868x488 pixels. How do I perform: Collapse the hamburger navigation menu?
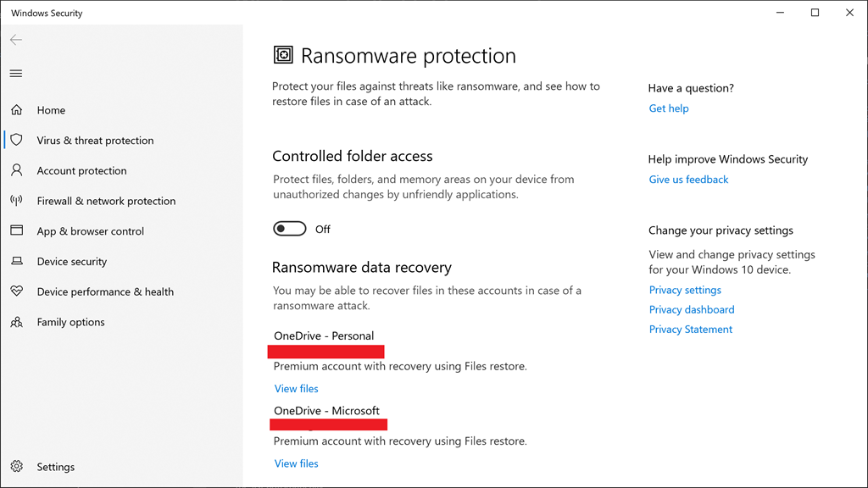point(16,74)
